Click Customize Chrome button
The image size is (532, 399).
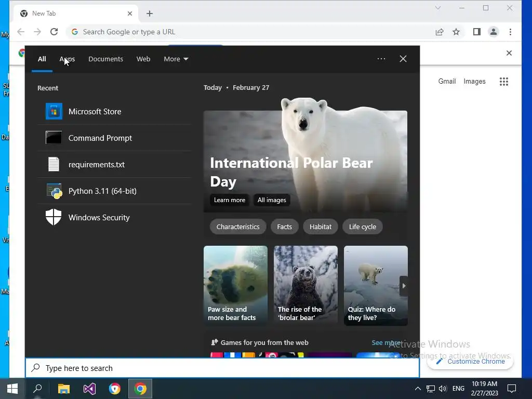coord(470,362)
